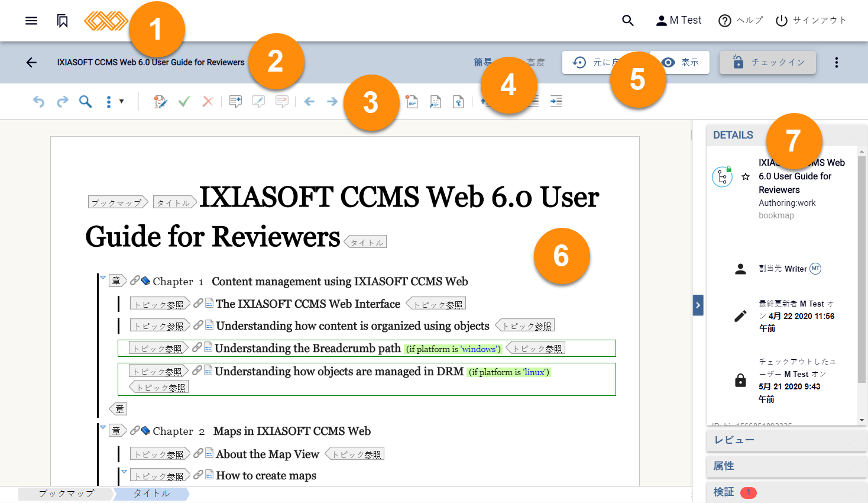868x503 pixels.
Task: Click 'Understanding how objects are managed in DRM'
Action: [x=339, y=371]
